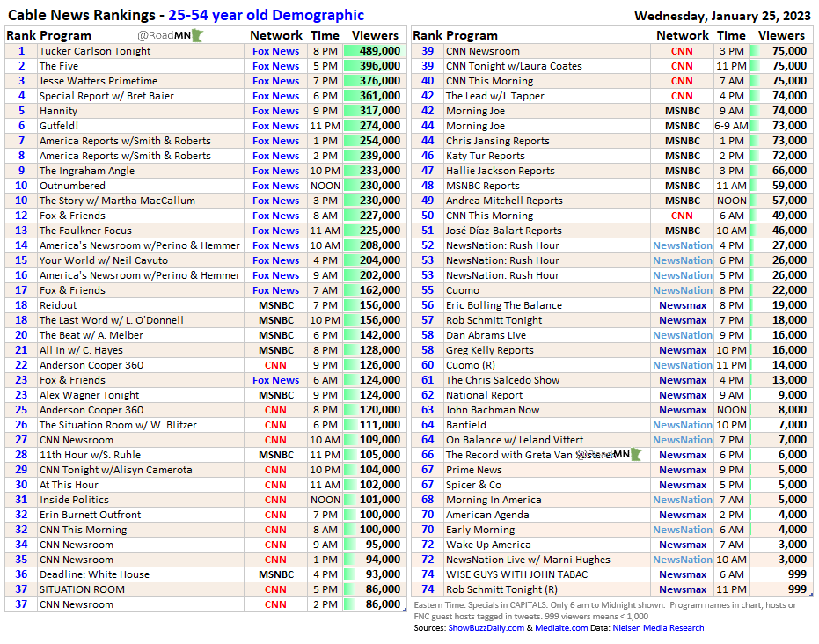Click 'Cuomo' at 8 PM on NewsNation
The width and height of the screenshot is (819, 644).
547,290
